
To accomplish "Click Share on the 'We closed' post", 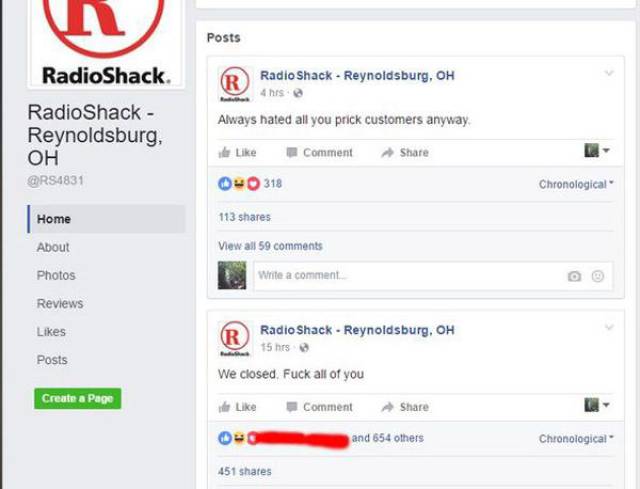I will [x=404, y=407].
